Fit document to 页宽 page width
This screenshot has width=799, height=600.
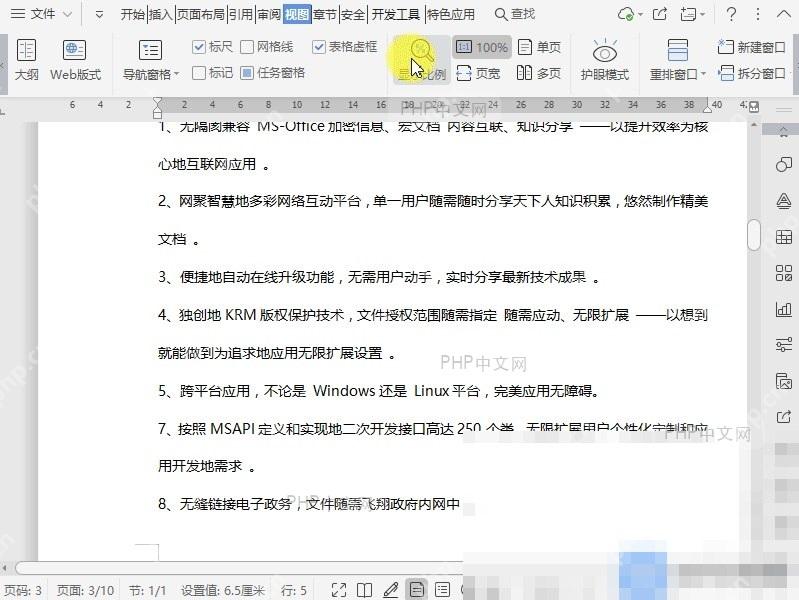[478, 73]
